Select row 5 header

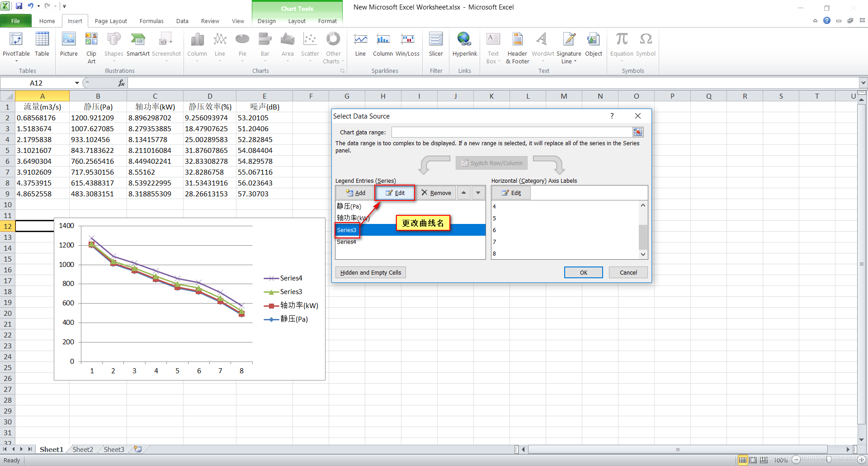point(7,150)
